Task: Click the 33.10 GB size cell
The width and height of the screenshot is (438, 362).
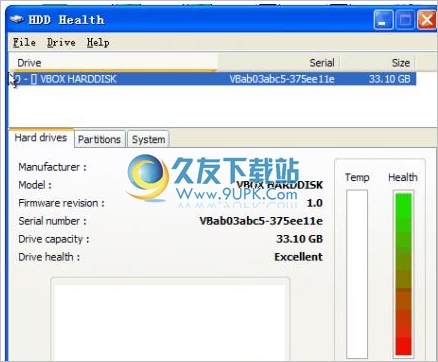Action: tap(389, 79)
